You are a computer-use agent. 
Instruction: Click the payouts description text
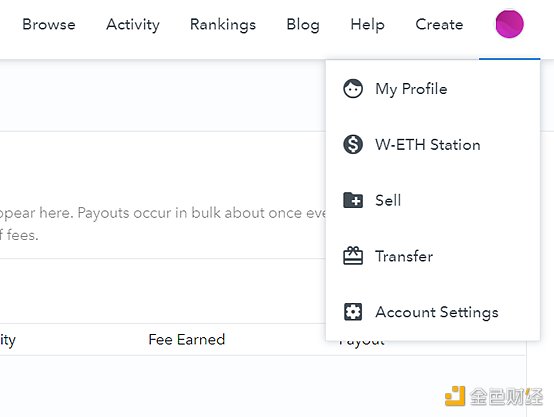[x=163, y=224]
